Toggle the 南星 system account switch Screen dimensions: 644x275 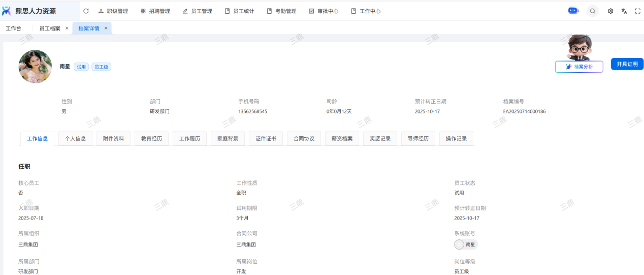pos(460,245)
